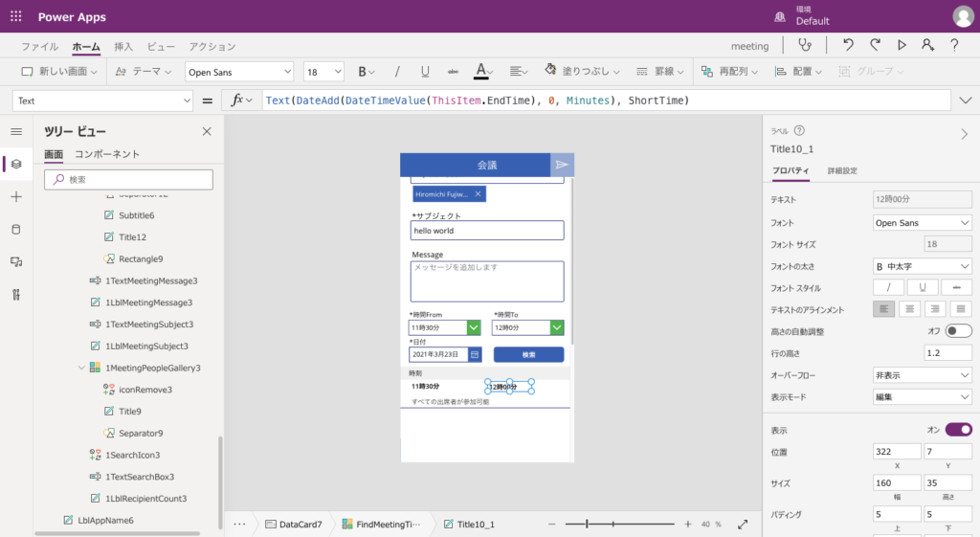Open label help question icon in the properties panel
The height and width of the screenshot is (537, 980).
799,130
